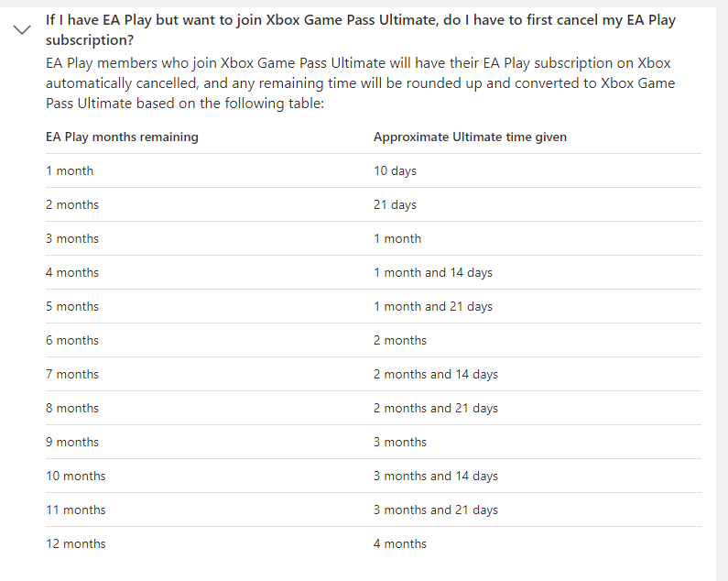Click the "2 months" EA Play row label
The image size is (728, 581).
(72, 205)
